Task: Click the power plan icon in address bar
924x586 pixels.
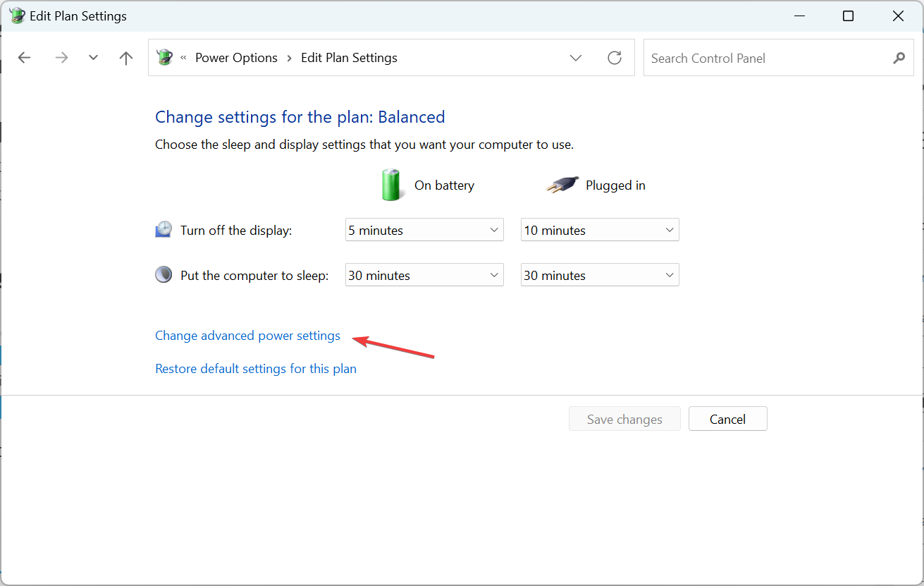Action: click(x=164, y=57)
